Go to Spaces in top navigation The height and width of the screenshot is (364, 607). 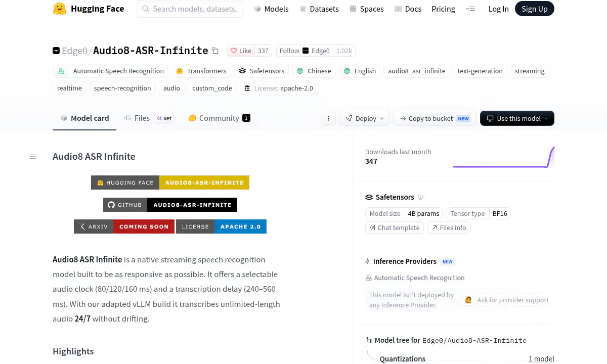click(x=367, y=9)
